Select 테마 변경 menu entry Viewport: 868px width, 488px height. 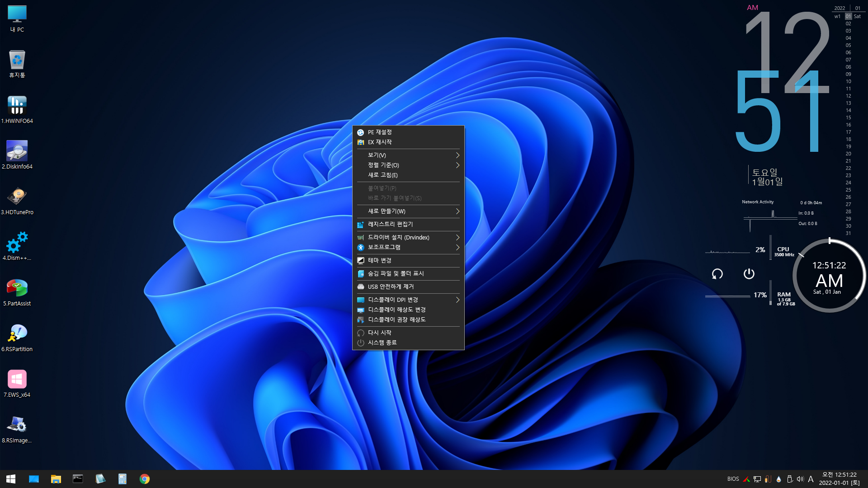pyautogui.click(x=408, y=261)
